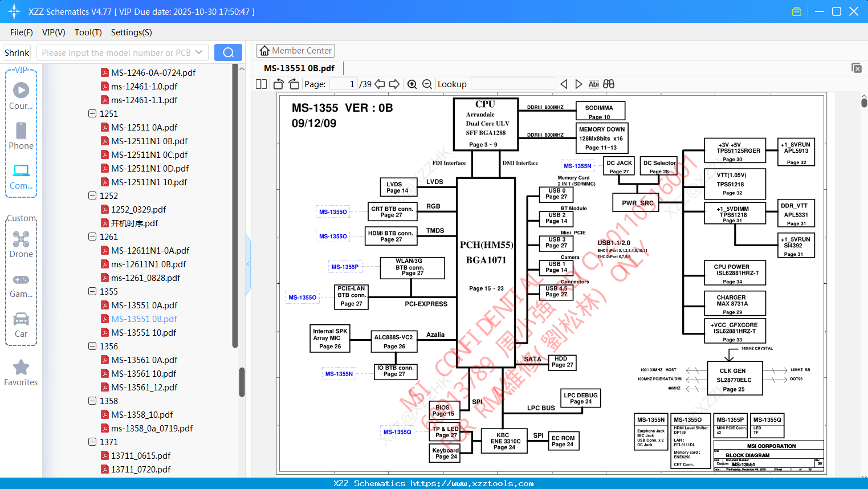The width and height of the screenshot is (868, 489).
Task: Open the Favorites star
Action: (x=21, y=373)
